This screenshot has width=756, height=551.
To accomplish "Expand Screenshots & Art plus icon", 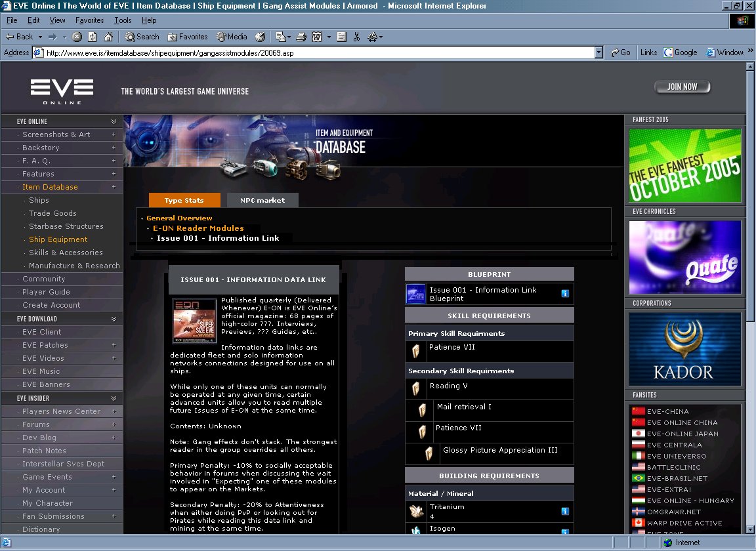I will click(114, 134).
